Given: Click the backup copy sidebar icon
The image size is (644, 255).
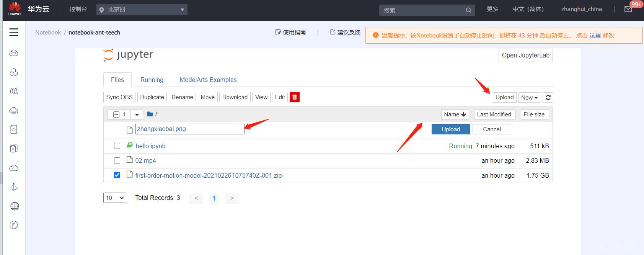Looking at the screenshot, I should point(14,149).
